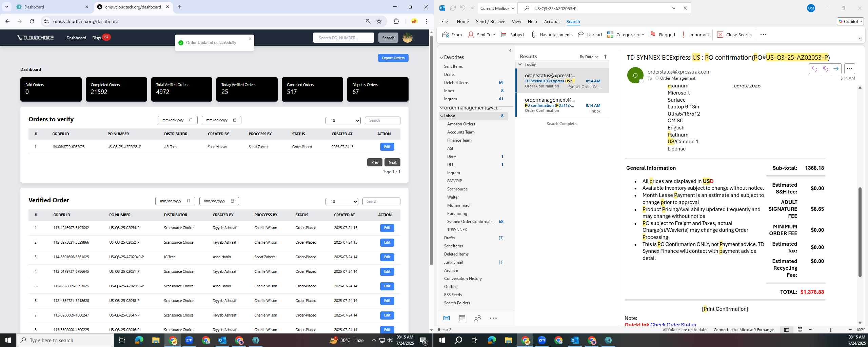The width and height of the screenshot is (868, 347).
Task: Switch to Outlook Mail view icon
Action: [x=447, y=318]
